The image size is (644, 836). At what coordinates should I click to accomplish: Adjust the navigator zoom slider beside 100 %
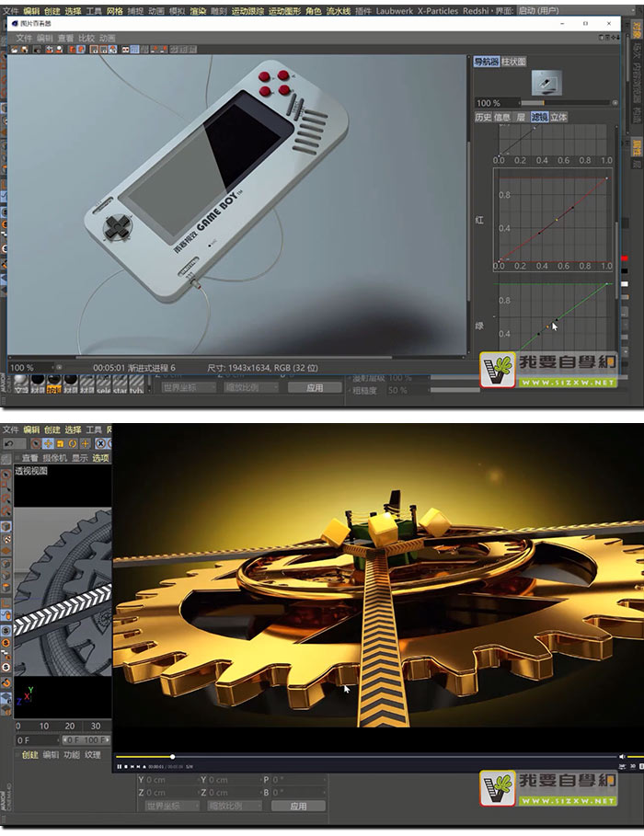pyautogui.click(x=566, y=102)
